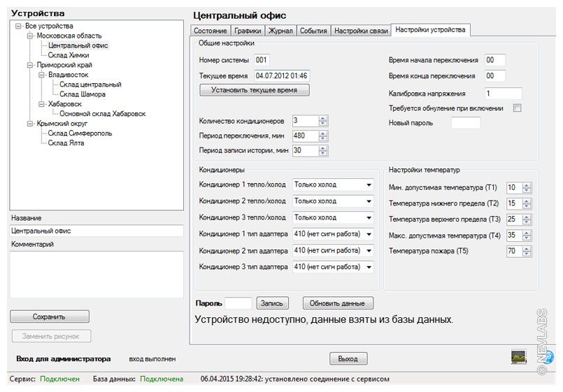The image size is (563, 392).
Task: Click the graph monitor icon at bottom right
Action: pos(518,357)
